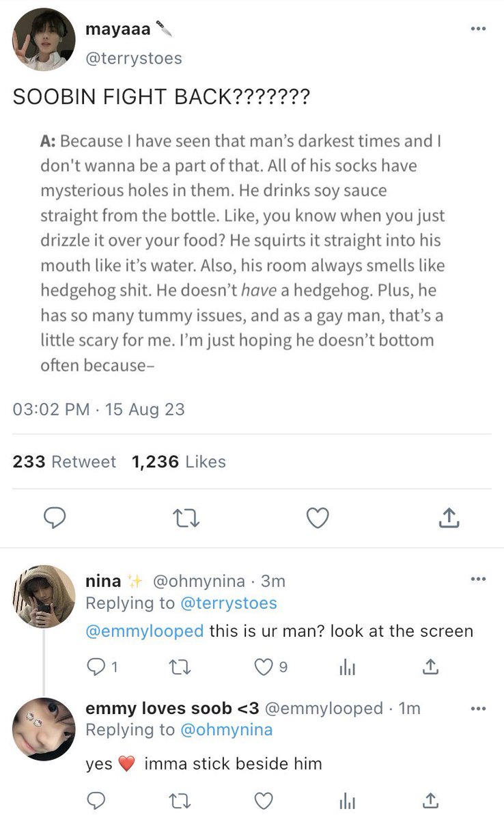Retweet the main SOOBIN FIGHT BACK tweet
504x820 pixels.
tap(186, 519)
